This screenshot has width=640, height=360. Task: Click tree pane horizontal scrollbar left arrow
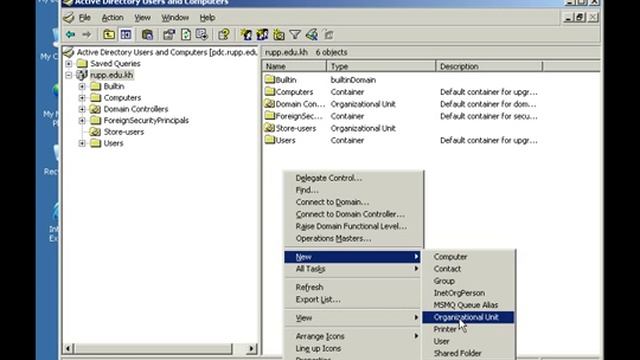[69, 349]
